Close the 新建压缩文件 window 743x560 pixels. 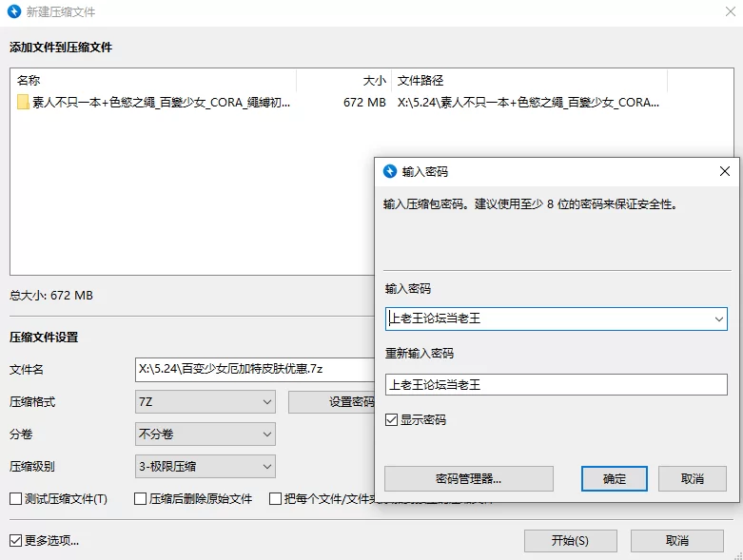click(x=725, y=11)
